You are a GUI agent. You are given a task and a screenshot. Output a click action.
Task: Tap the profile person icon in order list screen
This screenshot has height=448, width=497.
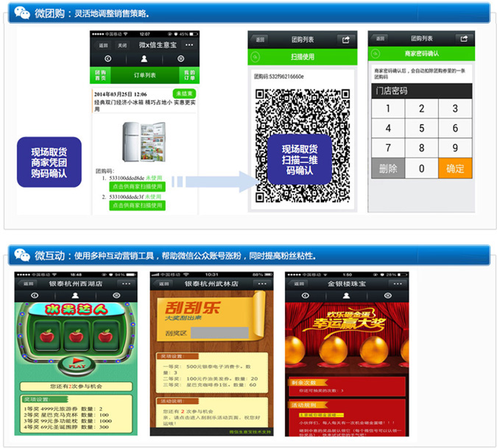pyautogui.click(x=144, y=58)
